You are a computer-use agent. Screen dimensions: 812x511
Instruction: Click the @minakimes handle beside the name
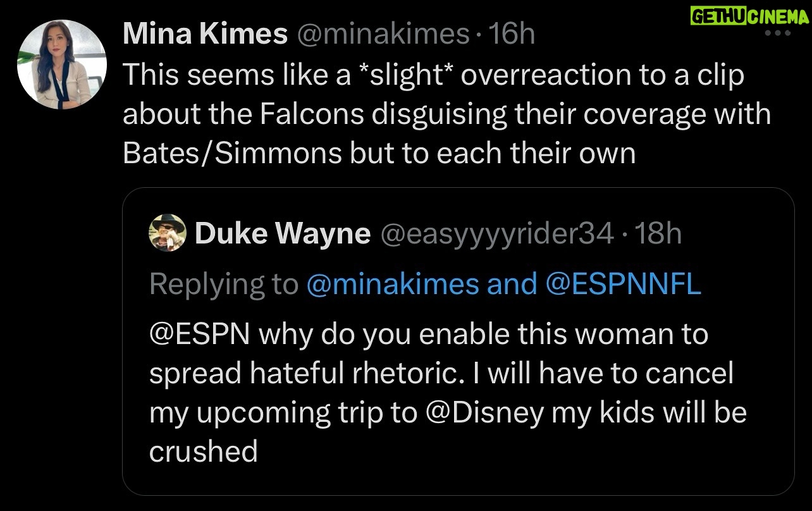coord(383,34)
